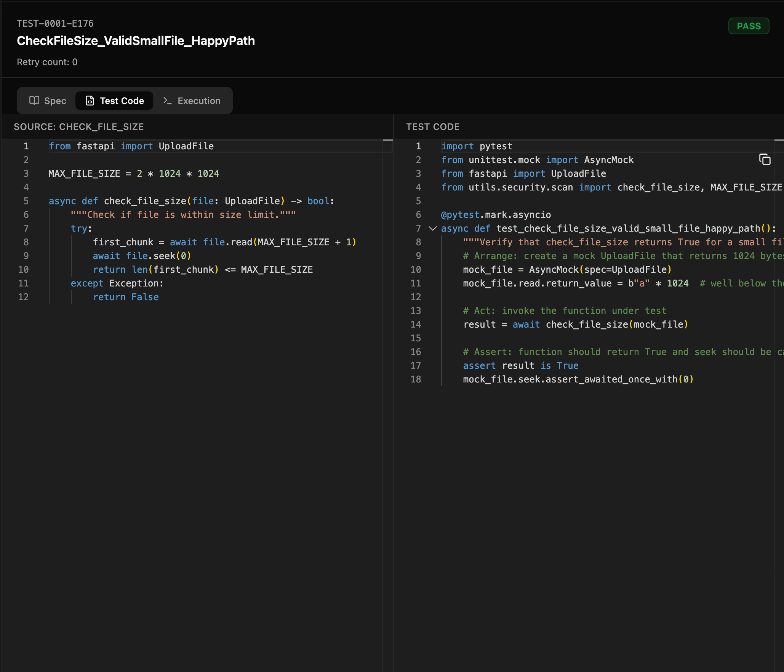784x672 pixels.
Task: Click the Spec tab book icon
Action: click(x=34, y=101)
